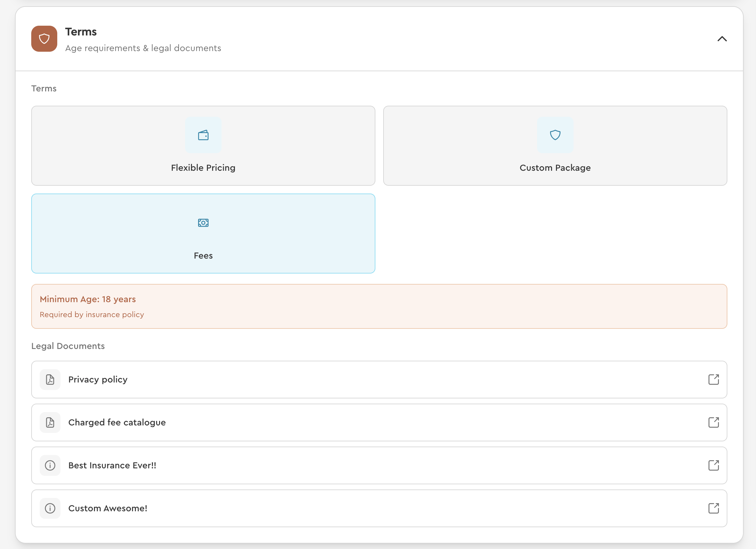Click the Custom Package shield icon
The height and width of the screenshot is (549, 756).
[555, 135]
